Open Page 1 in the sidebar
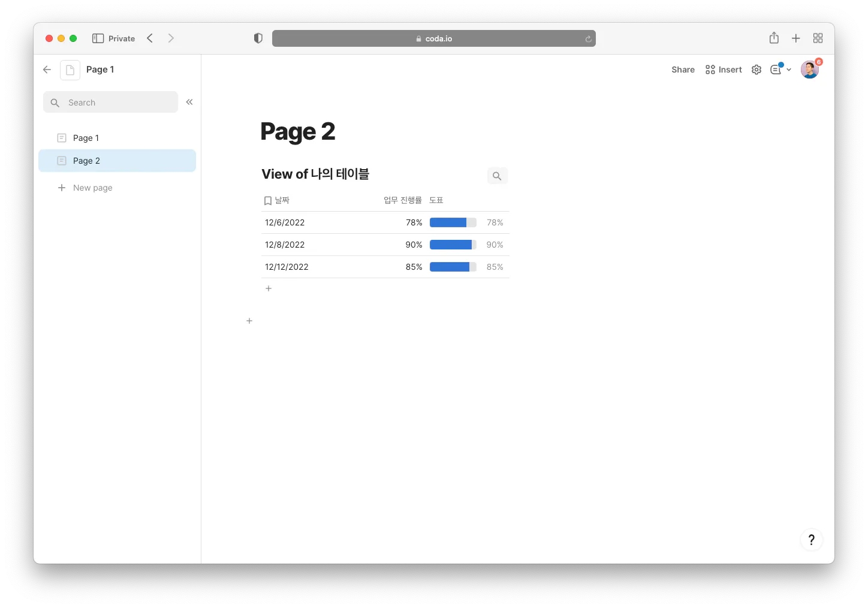Image resolution: width=868 pixels, height=608 pixels. (117, 138)
